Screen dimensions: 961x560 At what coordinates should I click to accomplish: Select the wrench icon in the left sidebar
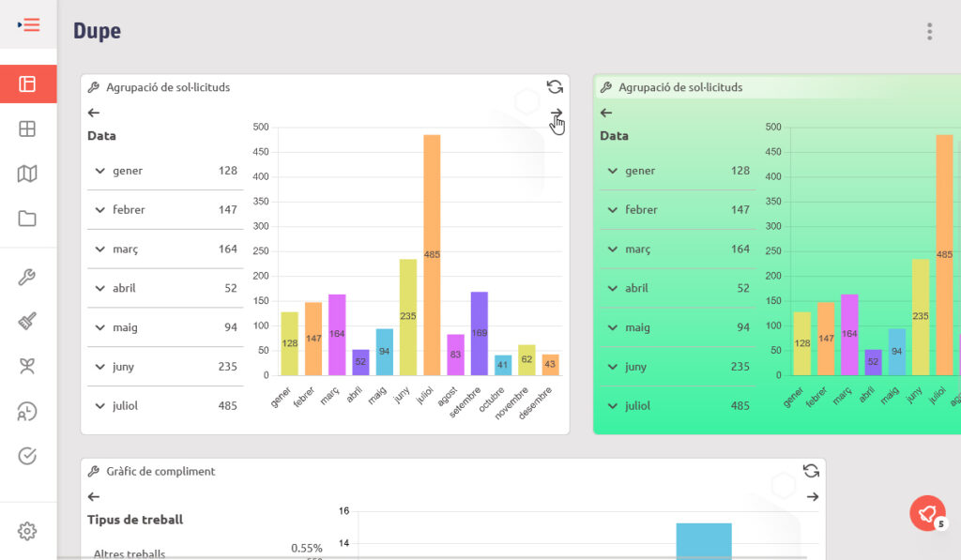(x=27, y=277)
